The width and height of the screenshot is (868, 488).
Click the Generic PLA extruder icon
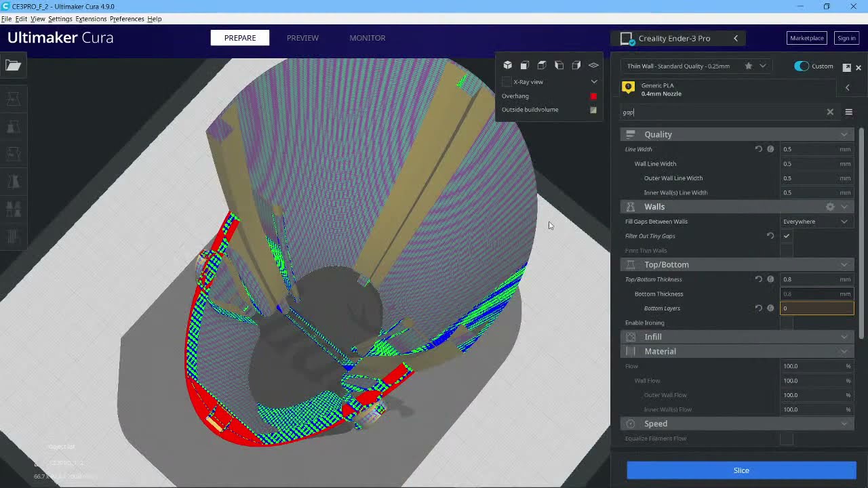coord(629,87)
